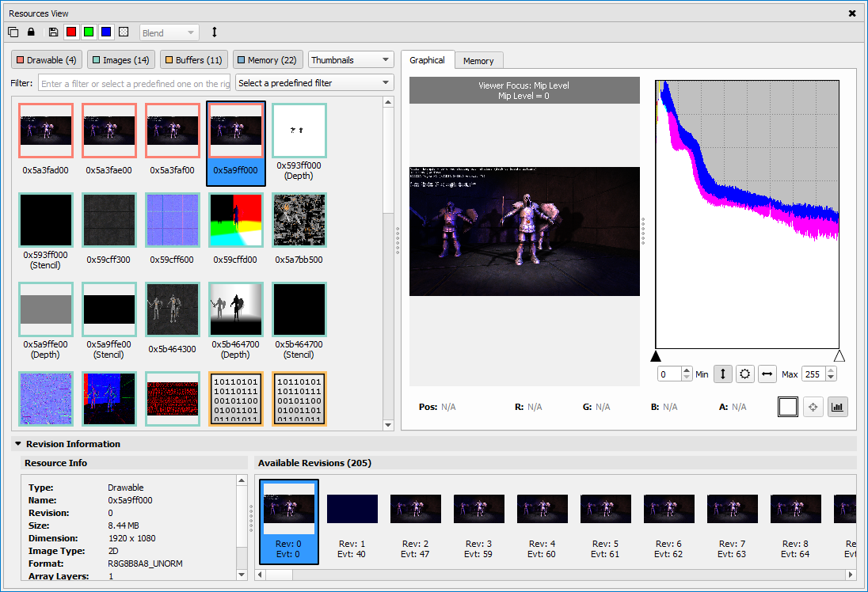Screen dimensions: 868x592
Task: Toggle the green channel button
Action: (x=89, y=32)
